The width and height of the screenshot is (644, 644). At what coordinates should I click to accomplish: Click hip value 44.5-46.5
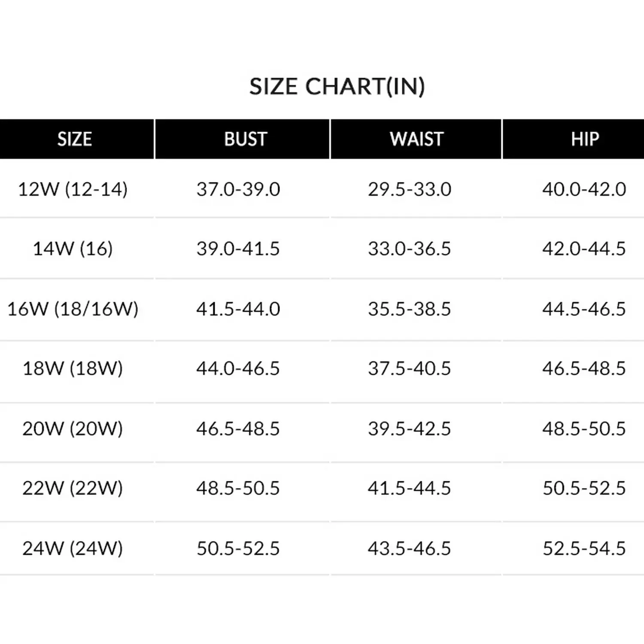click(584, 309)
